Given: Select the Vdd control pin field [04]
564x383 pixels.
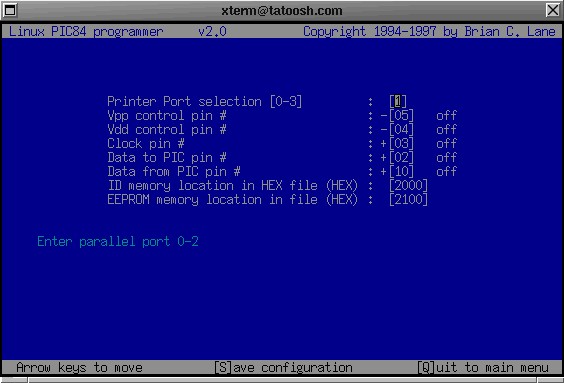Looking at the screenshot, I should pyautogui.click(x=401, y=129).
